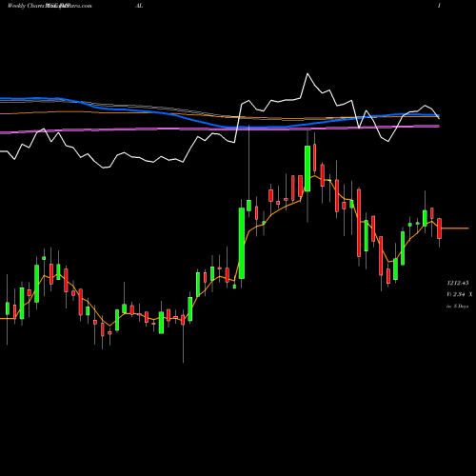
Task: Click the tallest green candle at the chart's price peak
Action: 307,169
